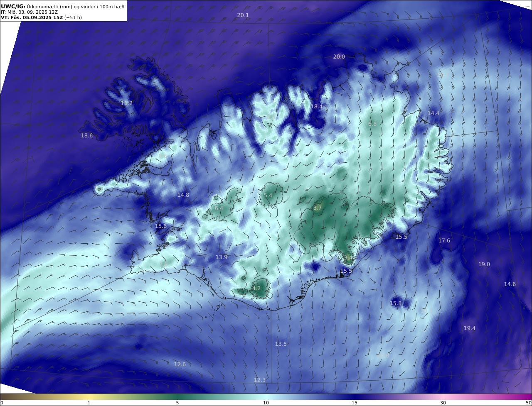The image size is (532, 406).
Task: Click the 19.0 value label
Action: (x=484, y=264)
